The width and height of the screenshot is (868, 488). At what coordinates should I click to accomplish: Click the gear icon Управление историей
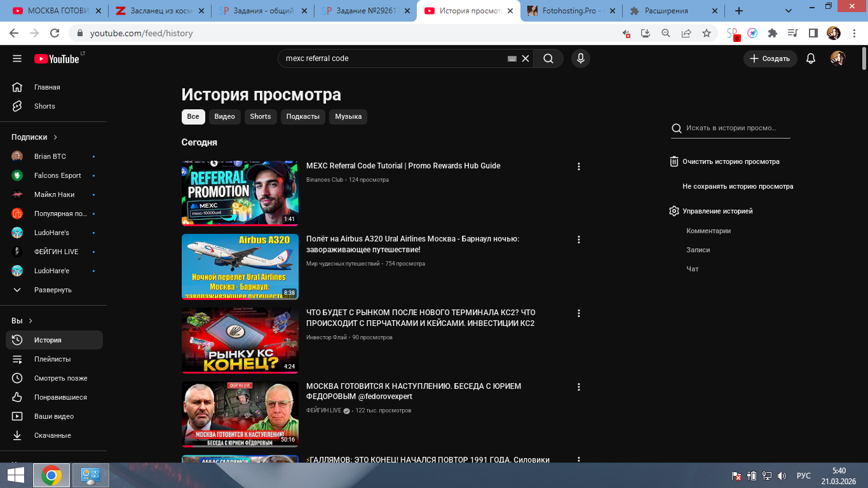pyautogui.click(x=674, y=211)
